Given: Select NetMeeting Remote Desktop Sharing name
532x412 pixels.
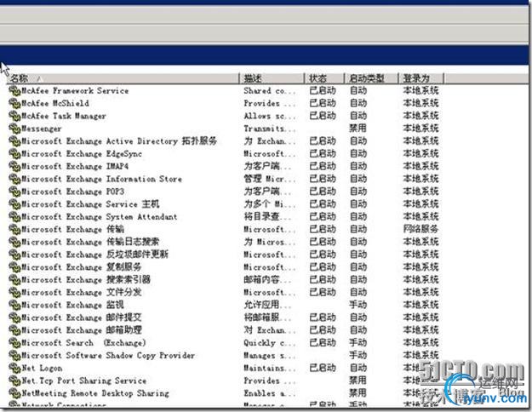Looking at the screenshot, I should coord(95,393).
